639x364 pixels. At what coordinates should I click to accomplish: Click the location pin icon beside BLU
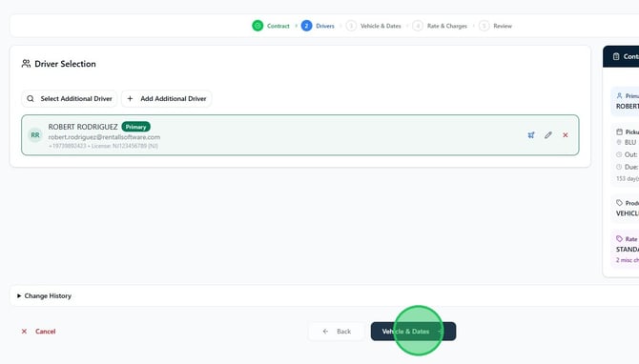pyautogui.click(x=619, y=142)
